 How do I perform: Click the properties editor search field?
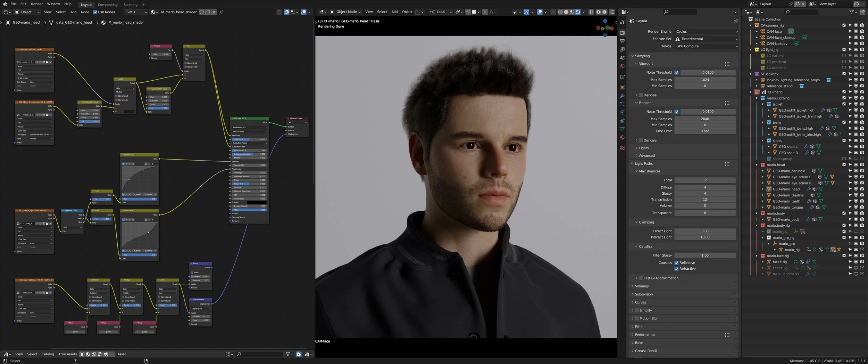click(680, 12)
